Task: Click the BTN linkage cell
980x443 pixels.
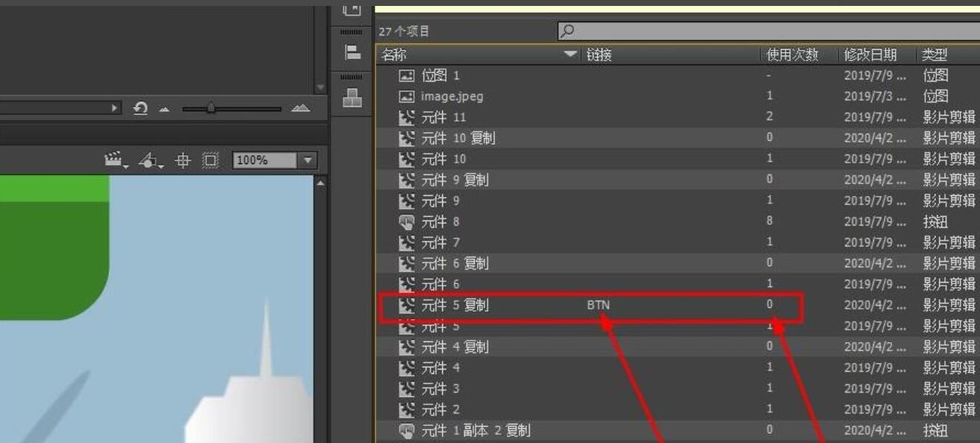Action: pos(598,305)
